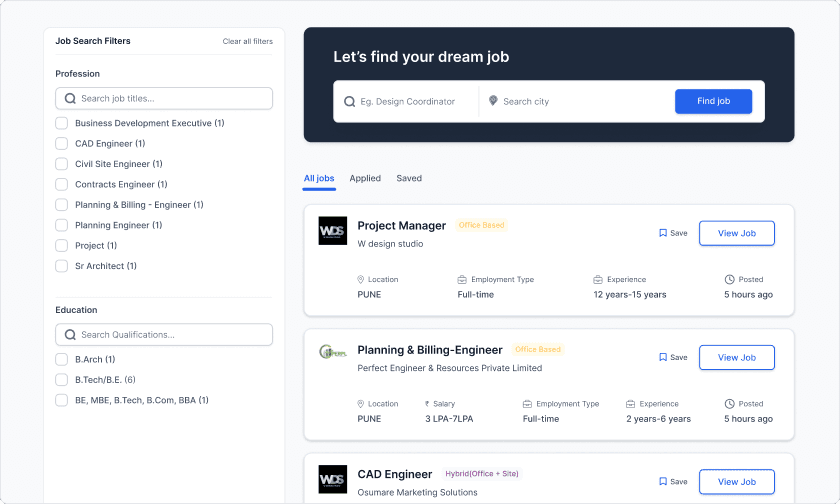Click the Search job titles input
The width and height of the screenshot is (840, 504).
(164, 99)
